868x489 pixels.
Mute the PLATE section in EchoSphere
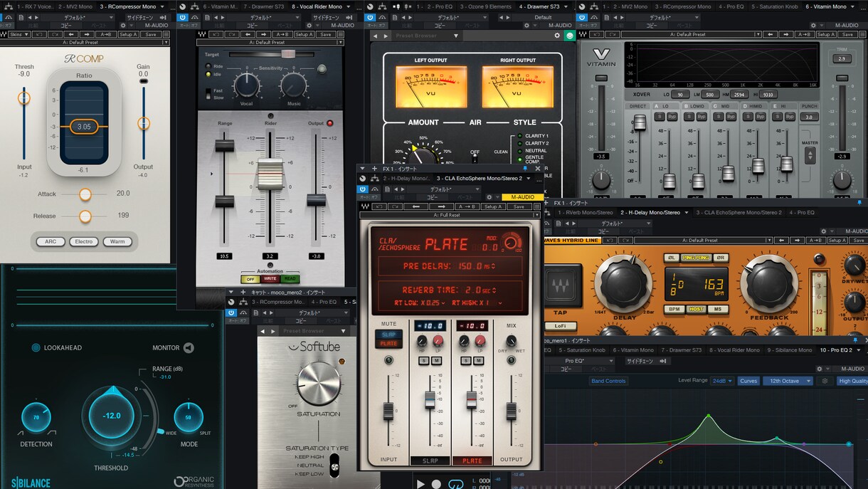point(388,343)
